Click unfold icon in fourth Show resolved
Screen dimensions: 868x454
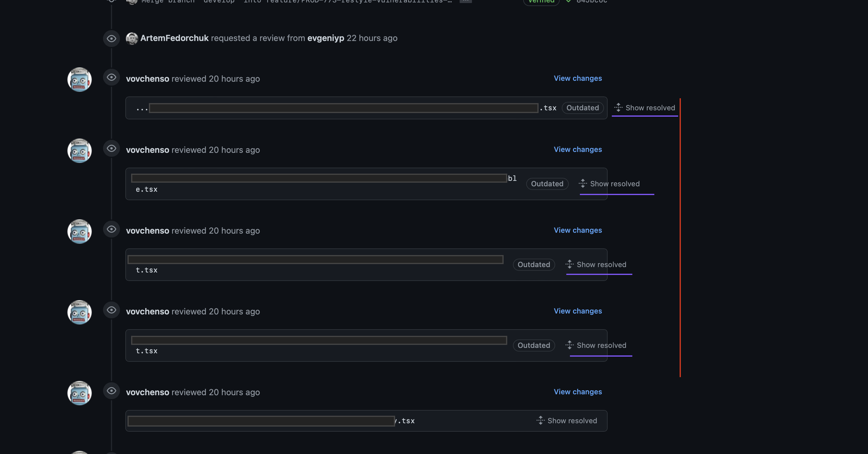pos(569,345)
